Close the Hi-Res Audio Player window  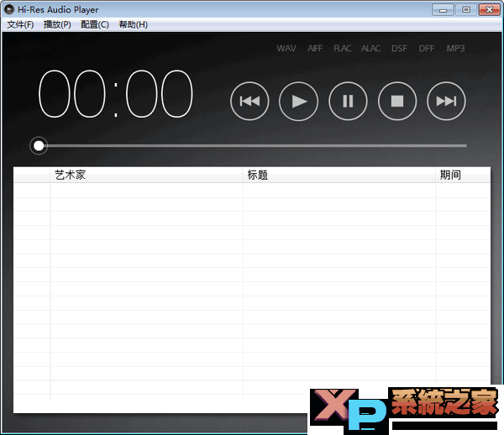(x=489, y=9)
